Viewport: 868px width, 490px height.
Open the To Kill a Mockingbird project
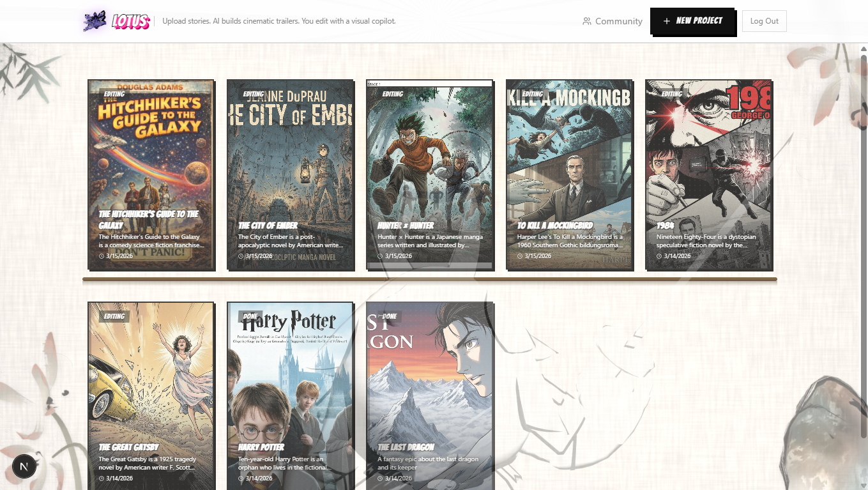click(568, 174)
